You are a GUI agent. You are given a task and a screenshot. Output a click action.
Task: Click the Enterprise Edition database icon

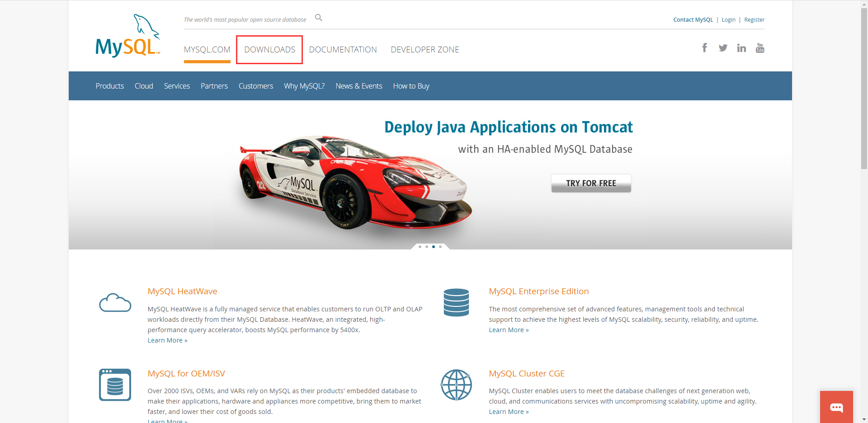point(456,302)
